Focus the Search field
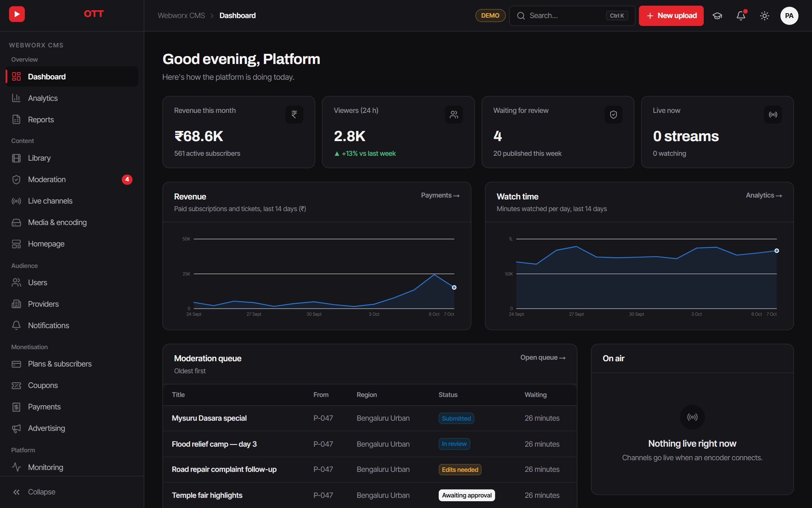 [x=572, y=16]
